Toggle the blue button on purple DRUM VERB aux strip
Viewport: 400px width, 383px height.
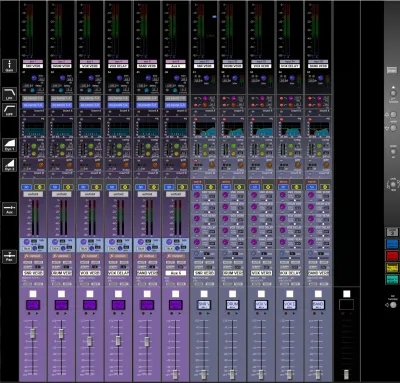point(55,187)
